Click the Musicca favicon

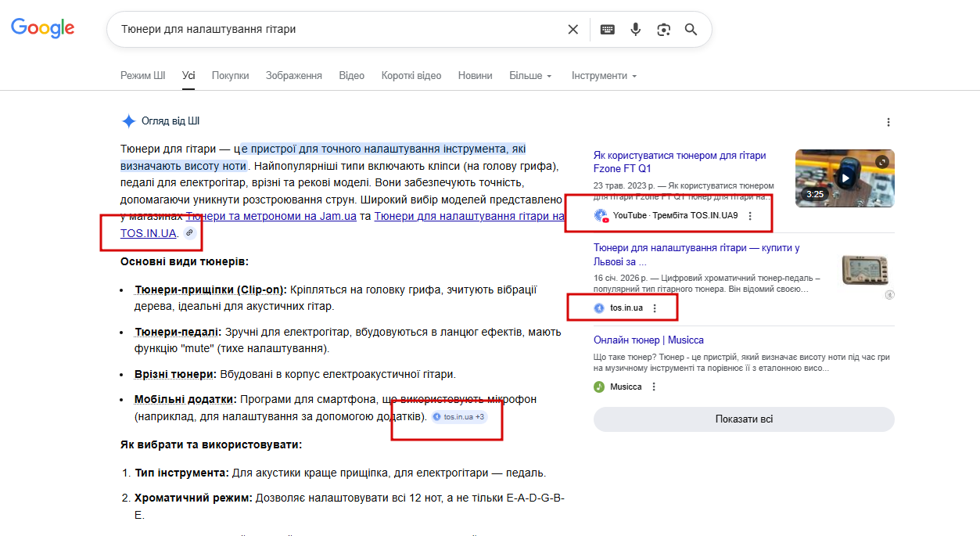coord(599,387)
